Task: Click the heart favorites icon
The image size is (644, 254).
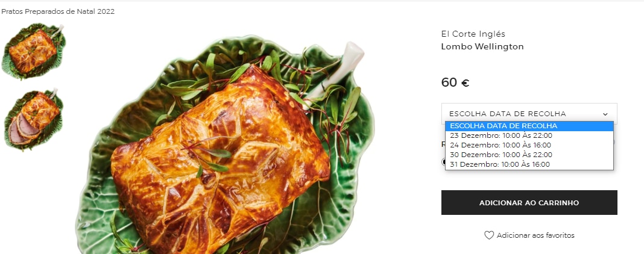Action: (489, 235)
